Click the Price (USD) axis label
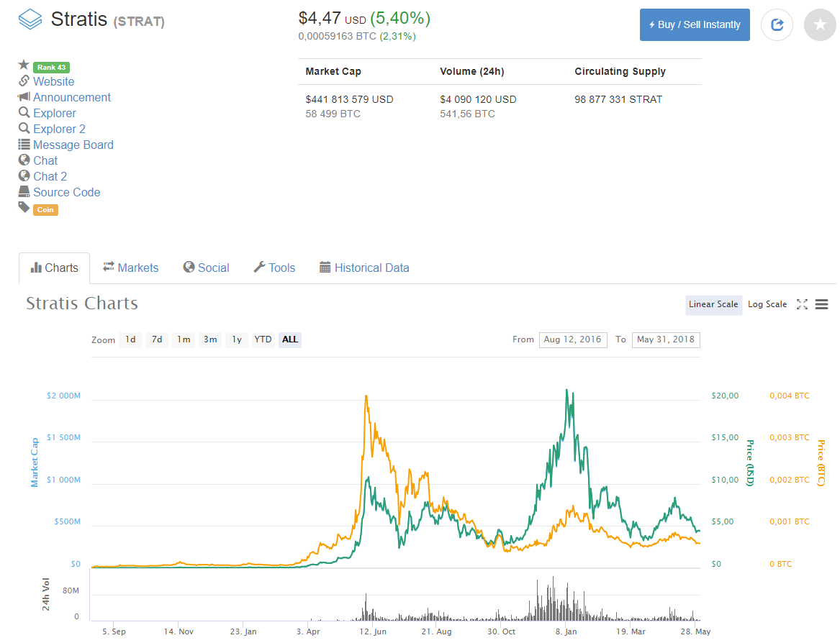The image size is (840, 643). tap(751, 462)
